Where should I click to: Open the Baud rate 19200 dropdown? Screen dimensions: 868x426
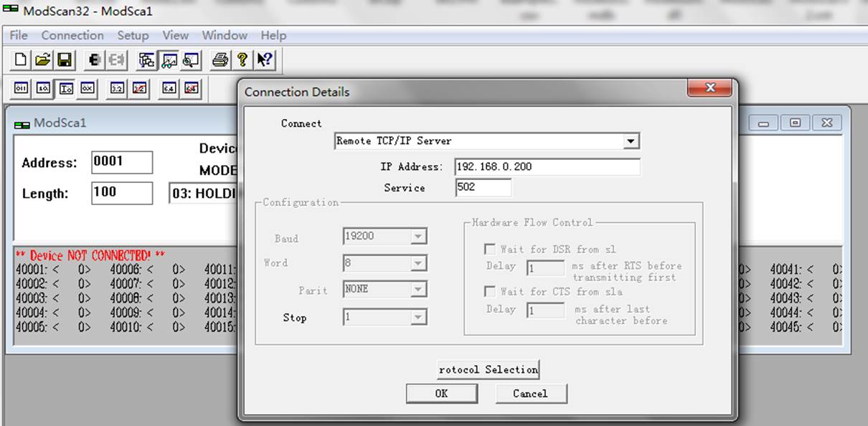coord(418,236)
